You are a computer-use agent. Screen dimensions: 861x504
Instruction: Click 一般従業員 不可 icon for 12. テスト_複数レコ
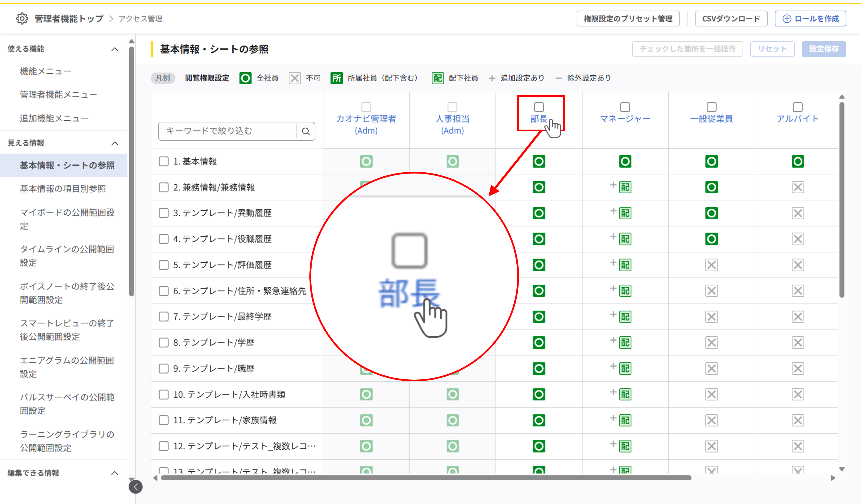711,446
